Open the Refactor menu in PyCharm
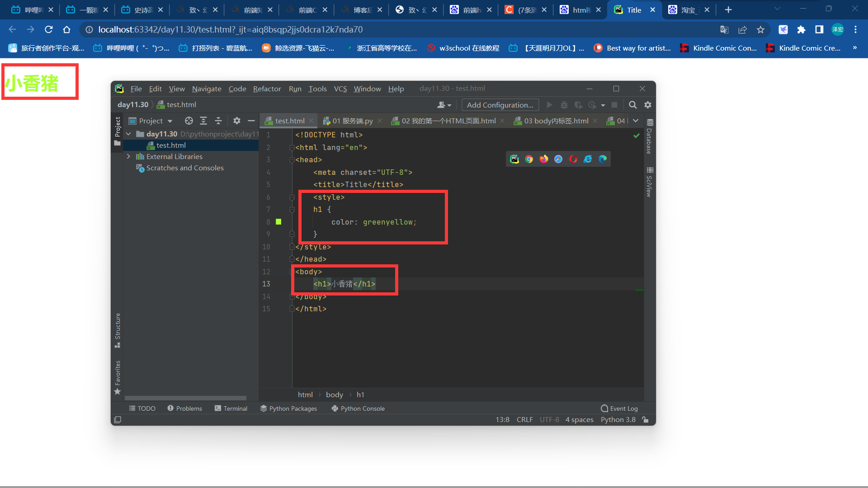Screen dimensions: 868x488 (267, 89)
